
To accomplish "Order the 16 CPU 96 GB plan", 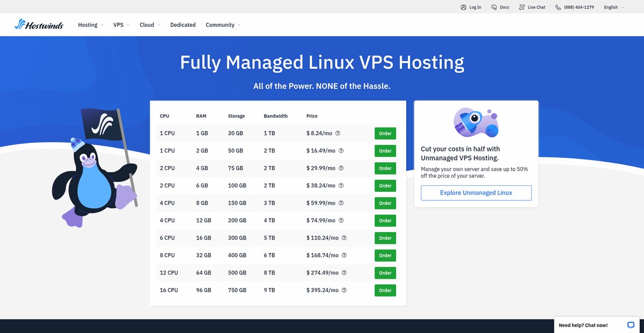I will click(385, 291).
